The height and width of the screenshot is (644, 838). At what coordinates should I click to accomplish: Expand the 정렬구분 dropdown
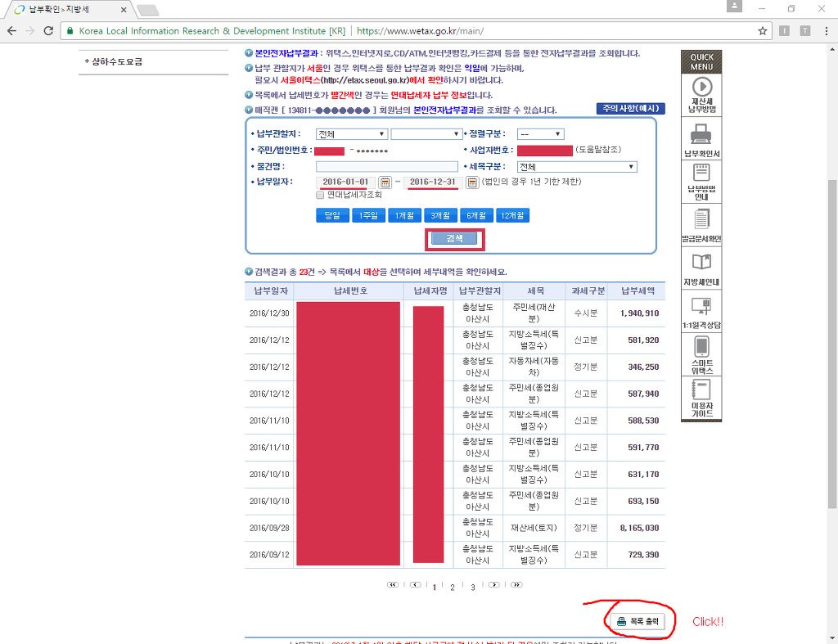[x=540, y=134]
